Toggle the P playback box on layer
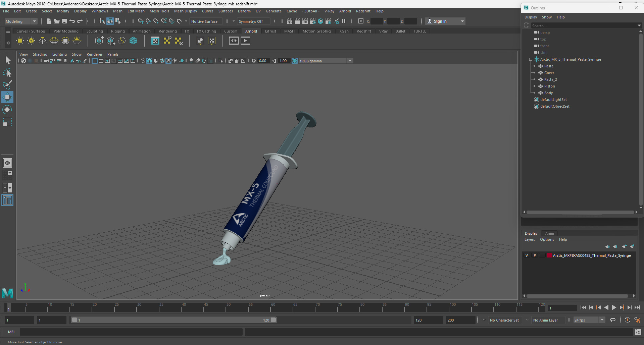 [535, 255]
